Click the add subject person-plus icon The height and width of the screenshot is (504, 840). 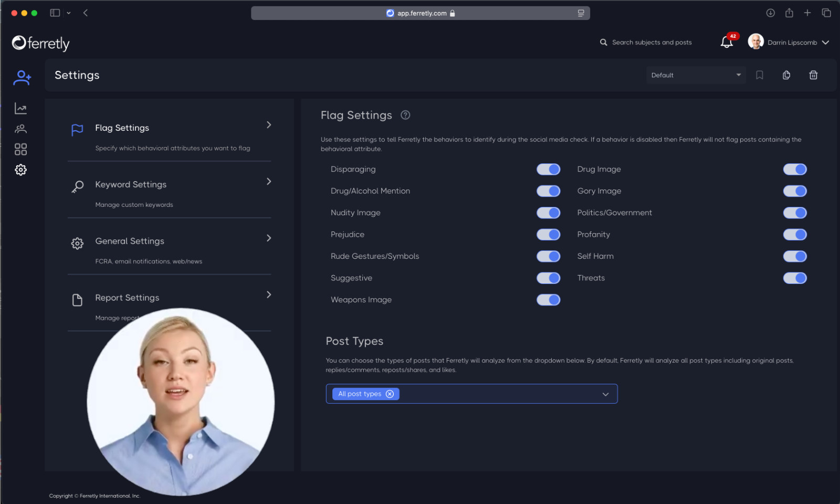pyautogui.click(x=22, y=78)
